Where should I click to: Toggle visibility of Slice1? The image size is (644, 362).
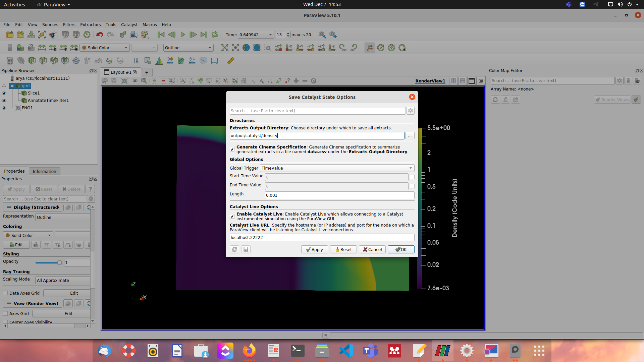tap(4, 93)
